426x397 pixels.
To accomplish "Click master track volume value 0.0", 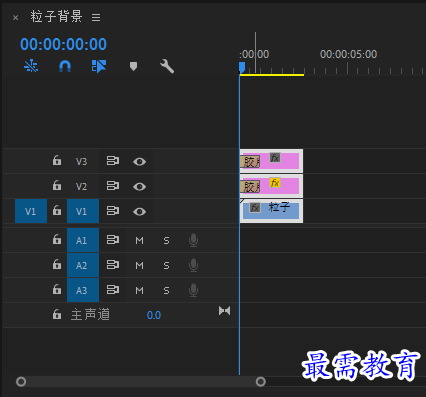I will [154, 315].
